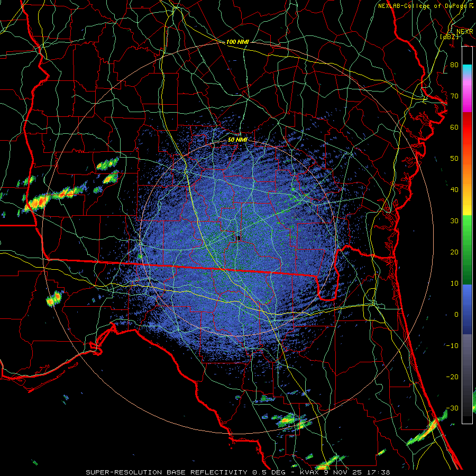Click the "NEXR" label above the legend

464,32
